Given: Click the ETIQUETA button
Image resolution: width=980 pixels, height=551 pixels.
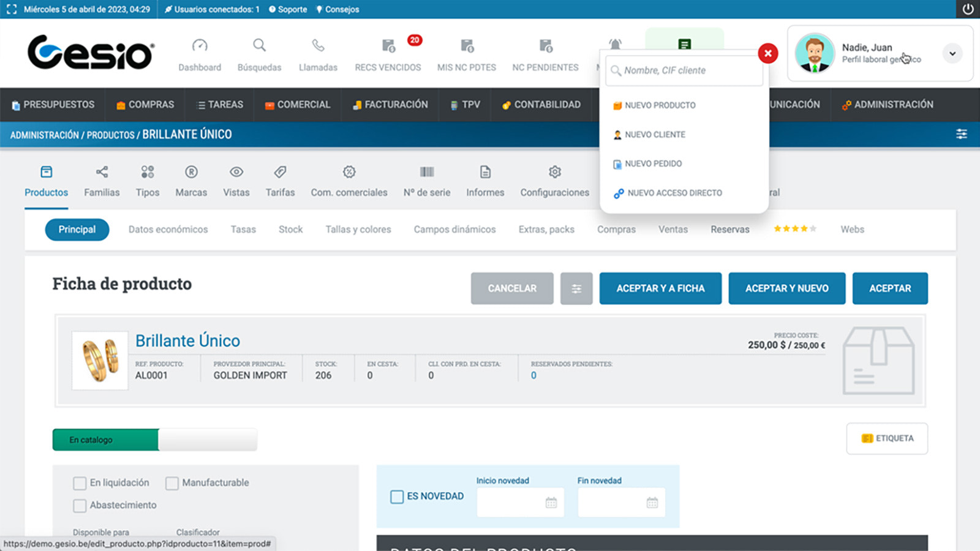Looking at the screenshot, I should point(887,438).
